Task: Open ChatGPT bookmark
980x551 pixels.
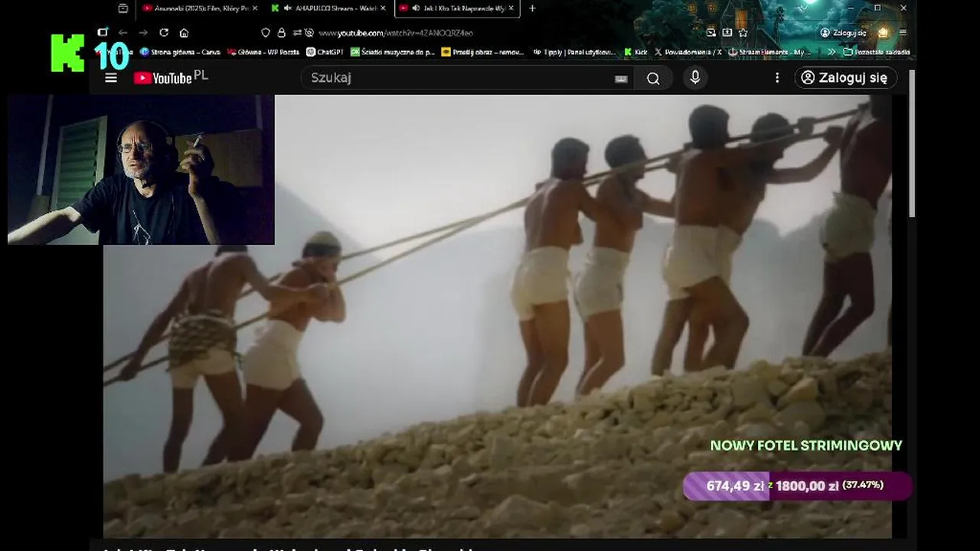Action: (325, 52)
